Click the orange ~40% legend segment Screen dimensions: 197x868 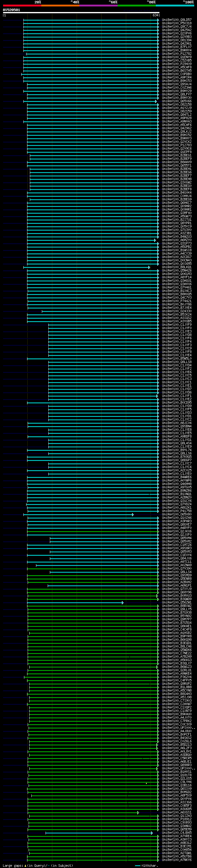coord(60,6)
